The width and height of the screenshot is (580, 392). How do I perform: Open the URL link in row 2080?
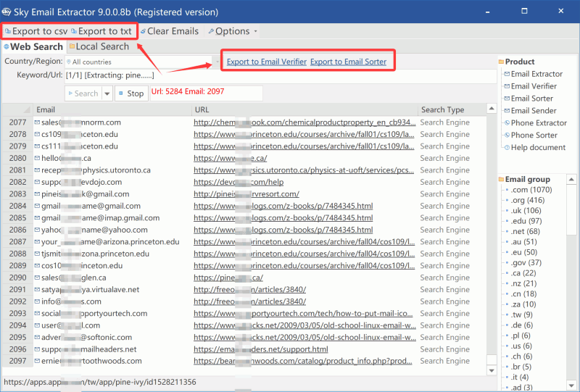(230, 158)
